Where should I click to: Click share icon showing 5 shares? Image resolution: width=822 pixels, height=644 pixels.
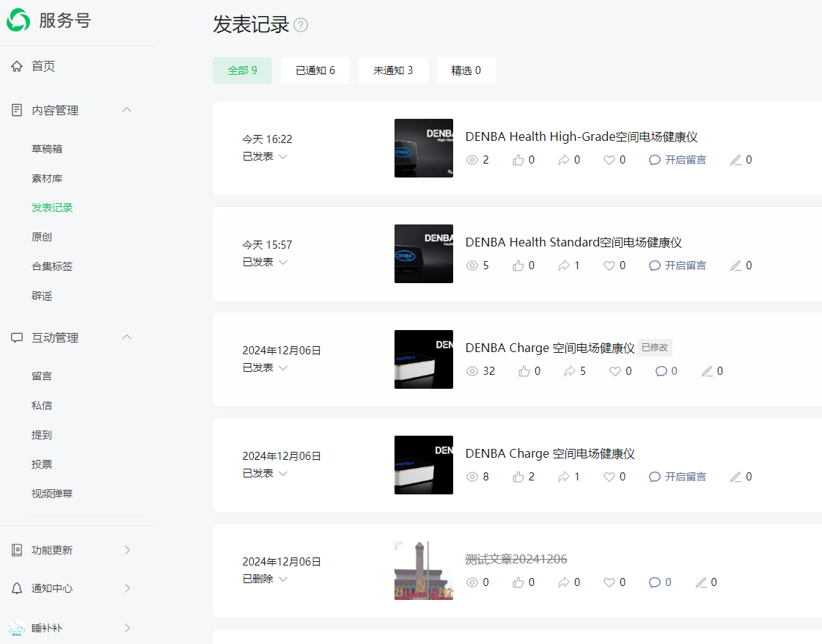click(x=570, y=371)
